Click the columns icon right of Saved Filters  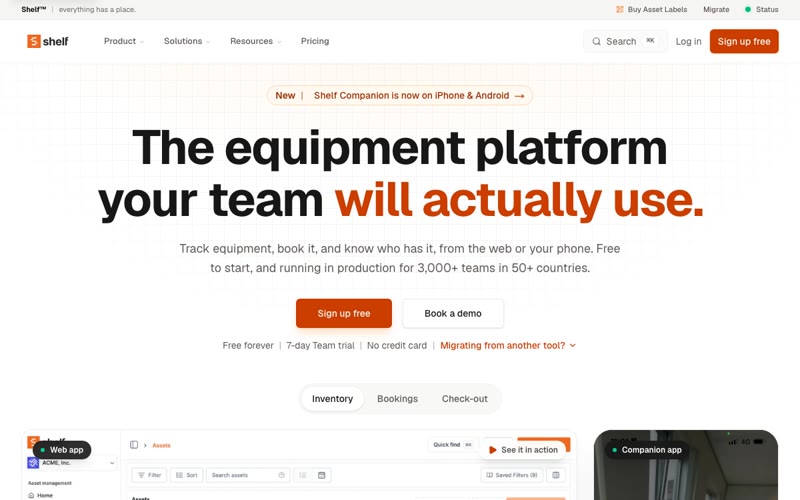point(556,475)
